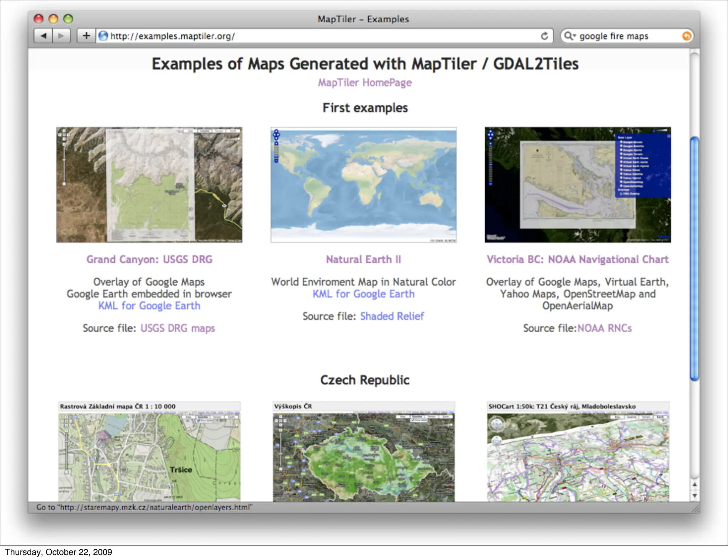Open the MapTiler HomePage link

point(365,82)
